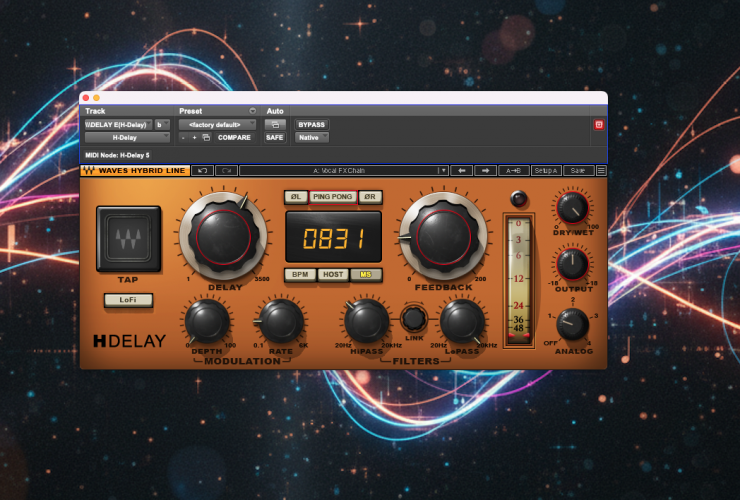Click the Waves Hybrid Line logo

click(135, 170)
